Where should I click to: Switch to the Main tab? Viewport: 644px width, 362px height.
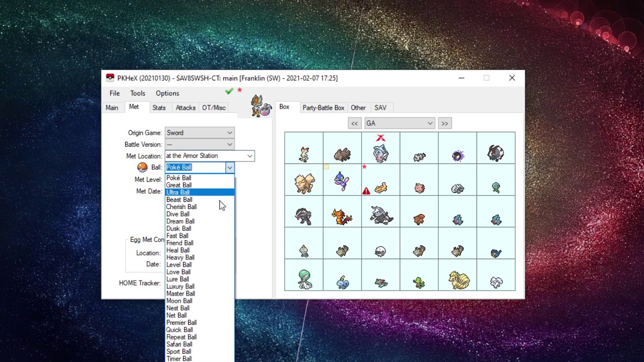[112, 108]
